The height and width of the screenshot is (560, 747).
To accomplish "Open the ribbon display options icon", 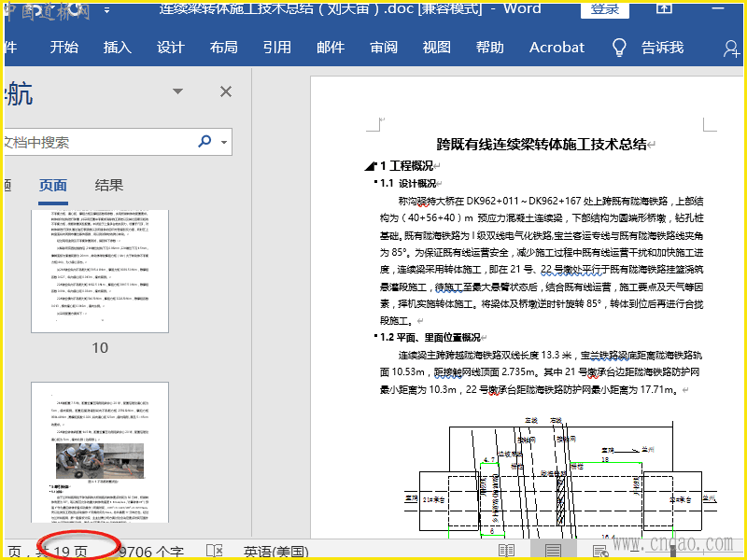I will pyautogui.click(x=664, y=8).
